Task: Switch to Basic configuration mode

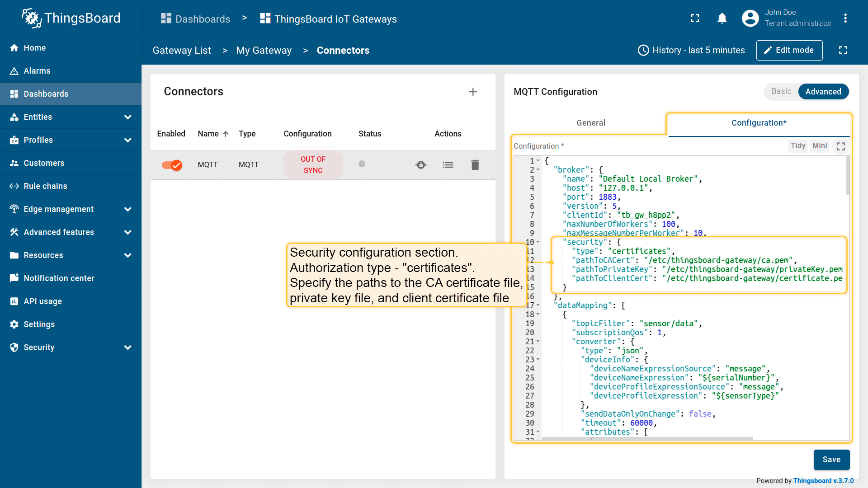Action: (781, 92)
